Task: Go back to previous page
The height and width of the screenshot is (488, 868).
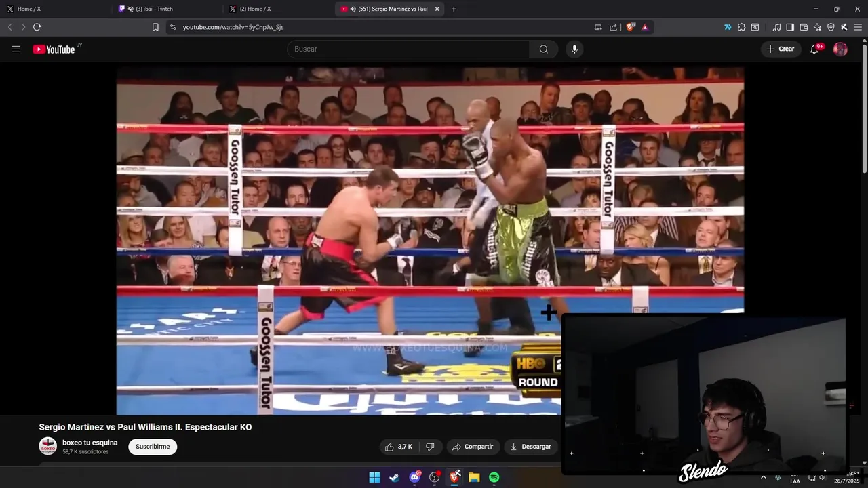Action: tap(9, 27)
